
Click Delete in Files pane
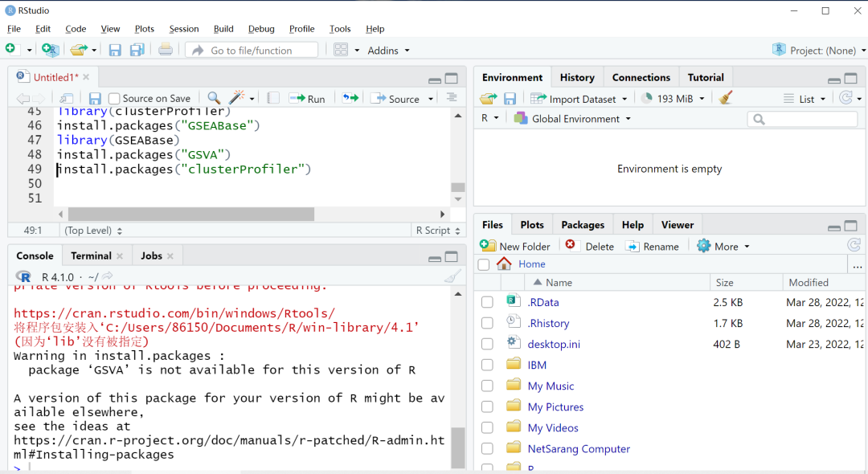(590, 246)
